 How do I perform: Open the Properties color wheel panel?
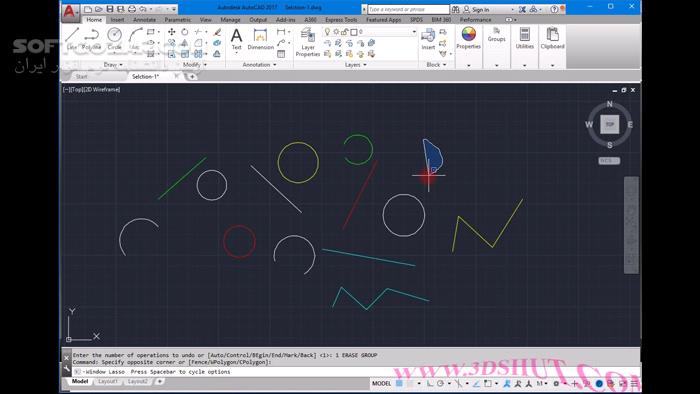[x=468, y=37]
